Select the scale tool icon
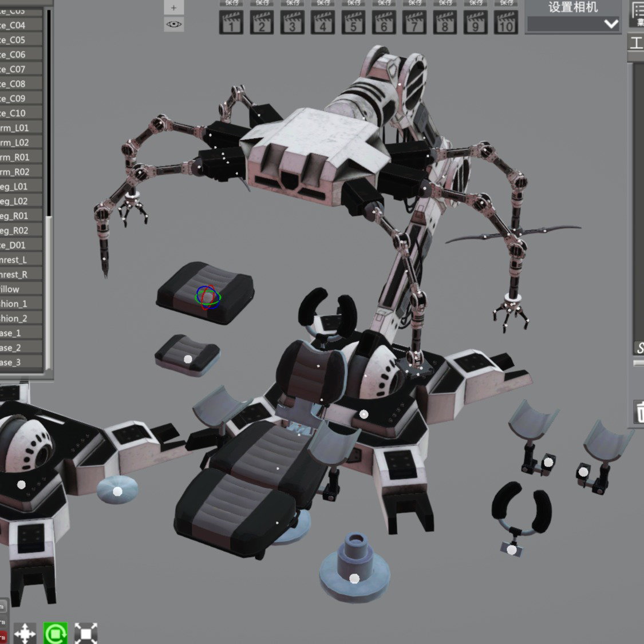 pyautogui.click(x=86, y=633)
